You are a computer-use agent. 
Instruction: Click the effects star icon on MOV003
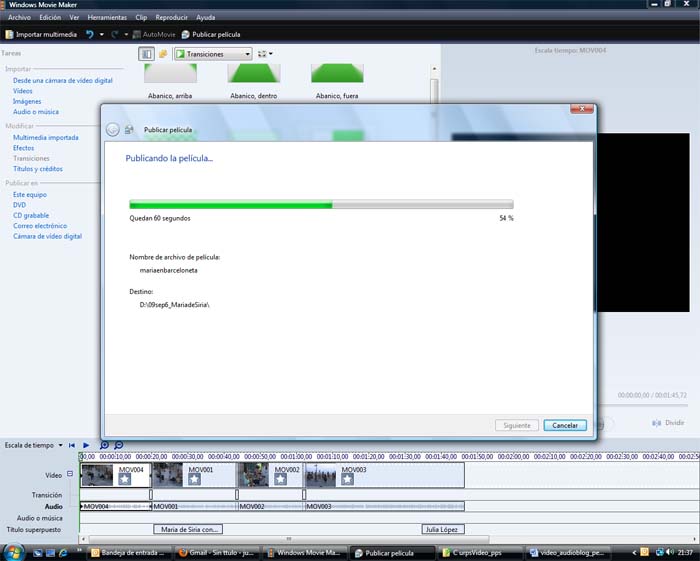(x=347, y=479)
